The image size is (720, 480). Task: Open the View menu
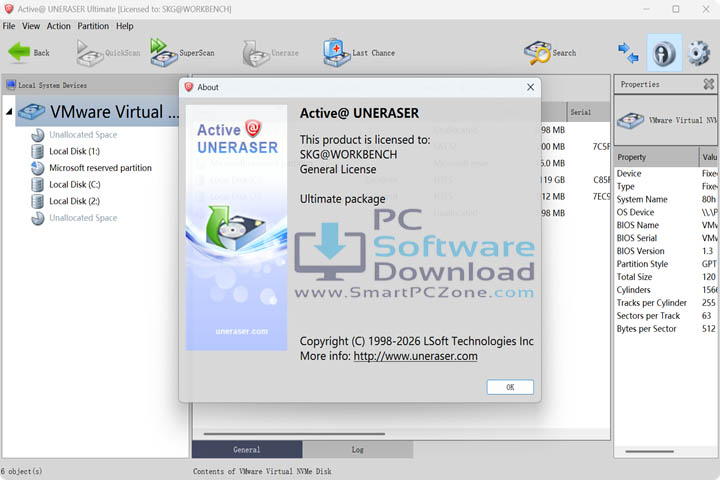31,26
